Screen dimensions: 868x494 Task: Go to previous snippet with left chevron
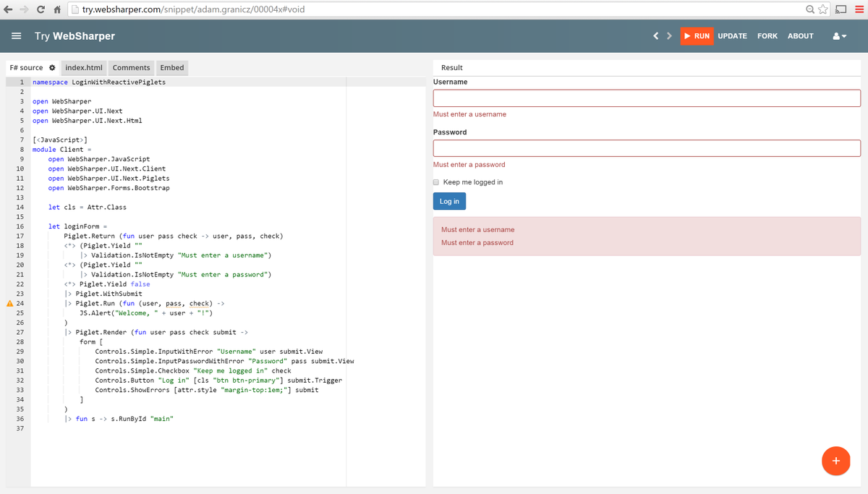[x=655, y=36]
